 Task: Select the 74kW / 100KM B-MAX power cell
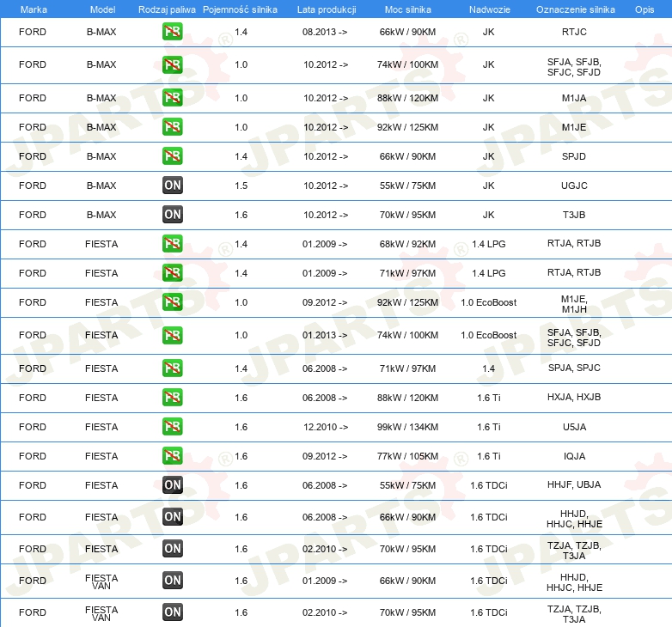(407, 64)
